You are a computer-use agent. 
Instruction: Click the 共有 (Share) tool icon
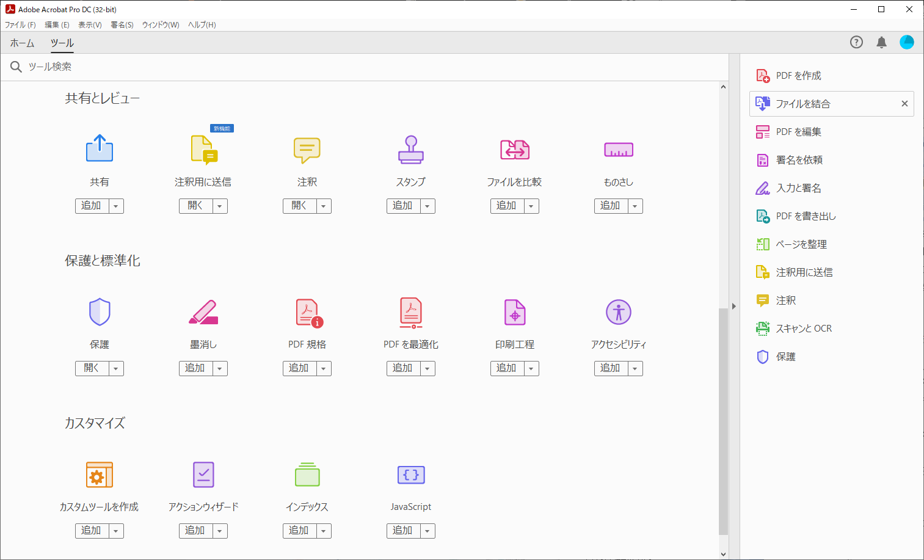click(100, 148)
